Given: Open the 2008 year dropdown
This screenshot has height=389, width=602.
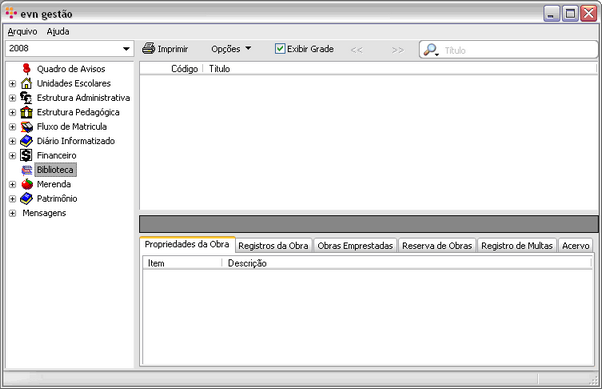Looking at the screenshot, I should click(126, 49).
